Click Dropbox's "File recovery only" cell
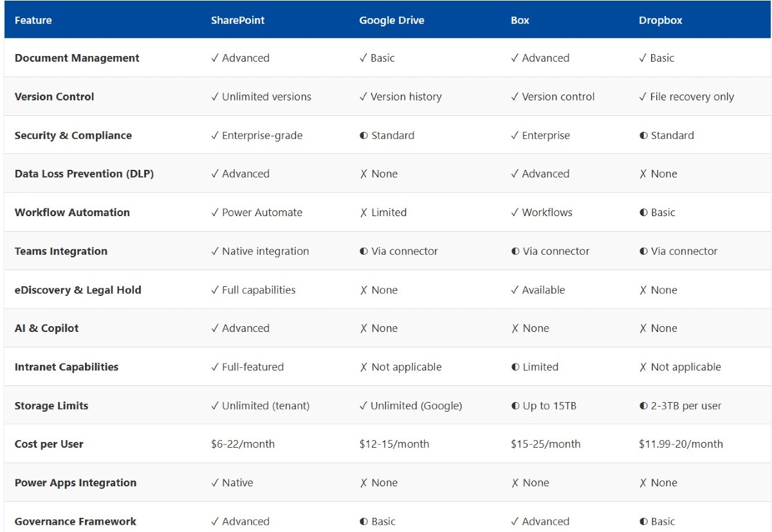This screenshot has height=532, width=772. coord(686,96)
